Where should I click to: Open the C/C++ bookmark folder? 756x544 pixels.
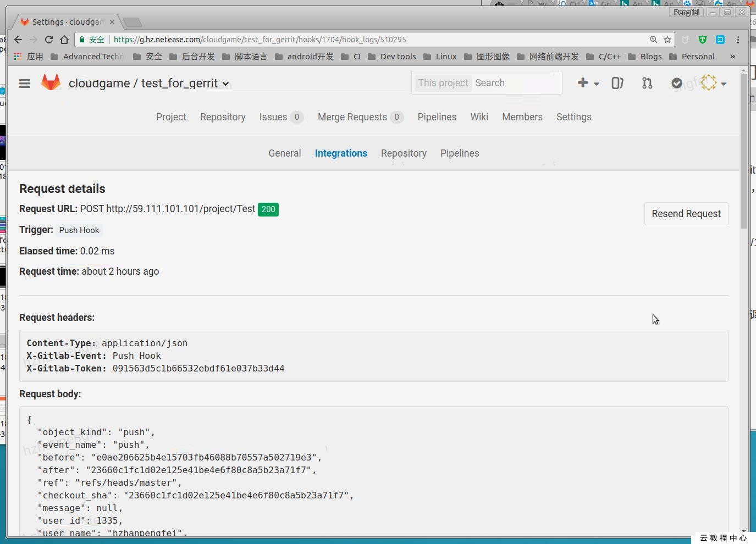point(603,57)
